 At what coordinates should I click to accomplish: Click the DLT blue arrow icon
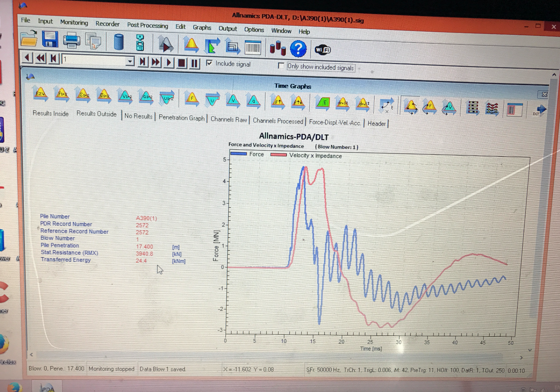pyautogui.click(x=539, y=110)
